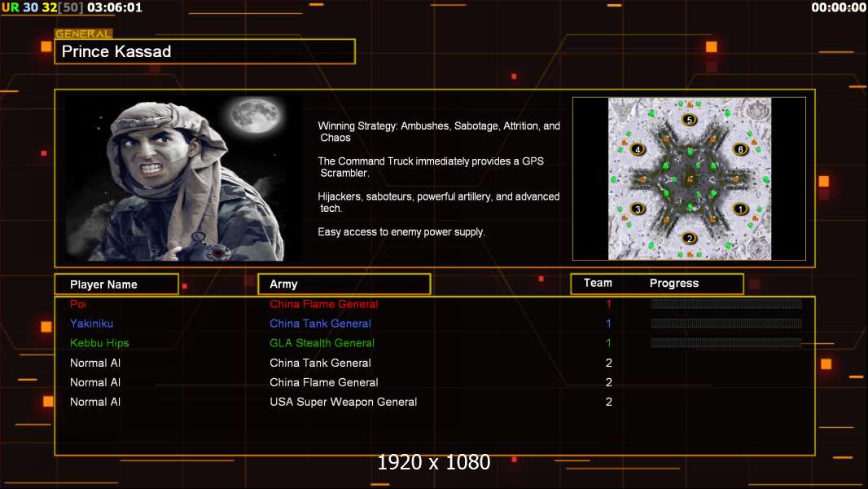Click the Command Truck GPS Scrambler line
The height and width of the screenshot is (489, 868).
(x=431, y=167)
